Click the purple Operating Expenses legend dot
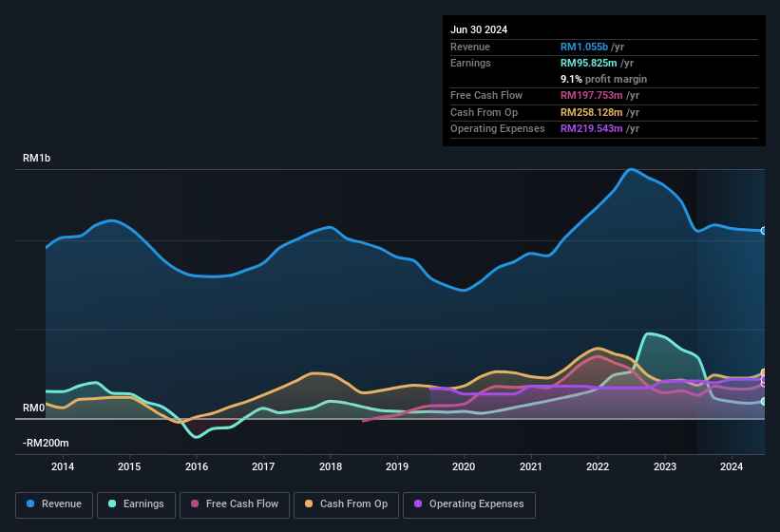 (419, 504)
